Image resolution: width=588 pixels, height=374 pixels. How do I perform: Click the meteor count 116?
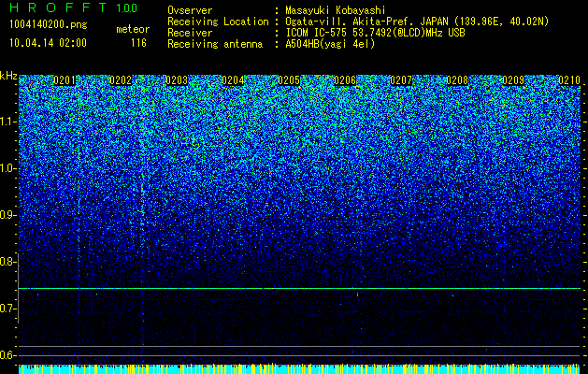[x=138, y=43]
